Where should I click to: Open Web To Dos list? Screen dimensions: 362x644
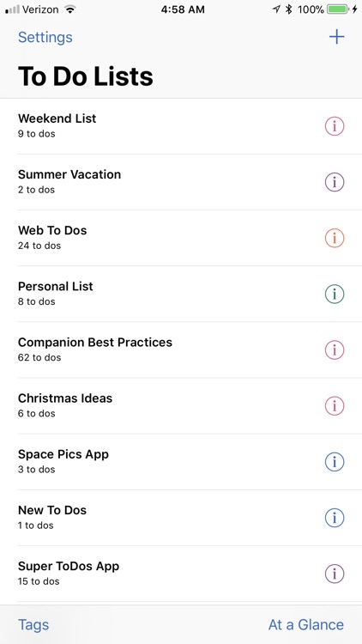(181, 238)
